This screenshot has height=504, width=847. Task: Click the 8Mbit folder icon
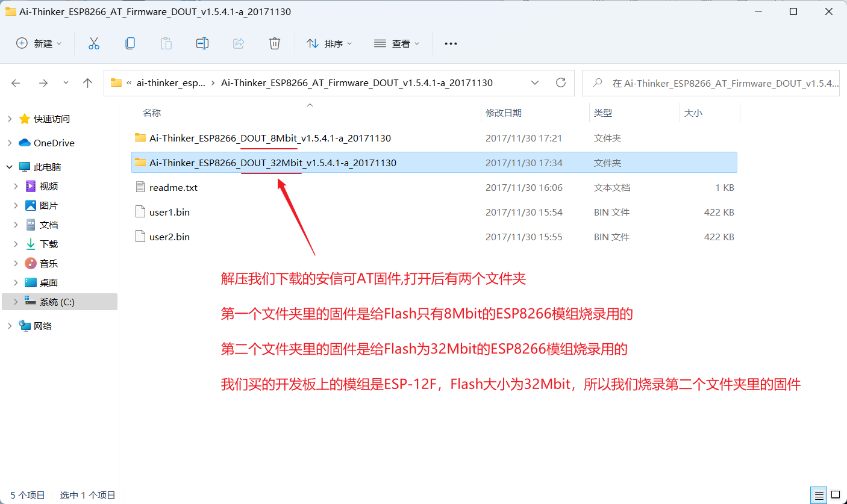coord(140,138)
